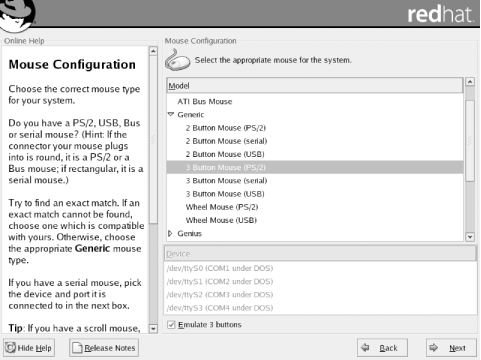This screenshot has height=360, width=481.
Task: Open the Release Notes
Action: coord(104,348)
